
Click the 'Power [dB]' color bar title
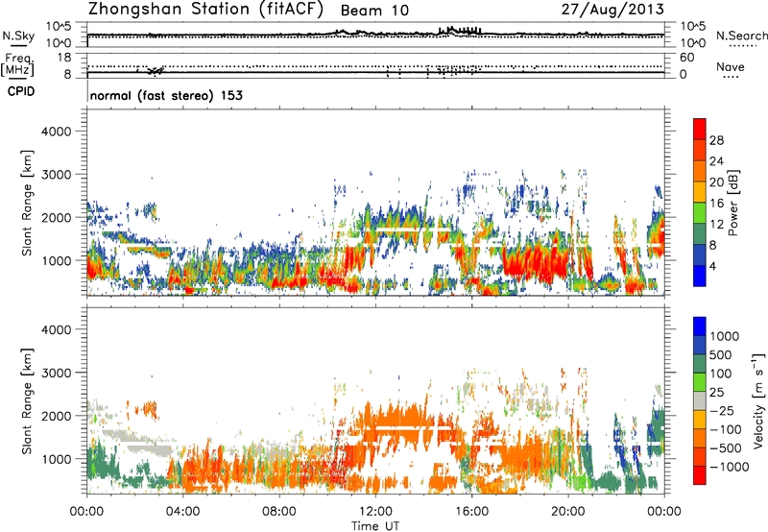(732, 203)
